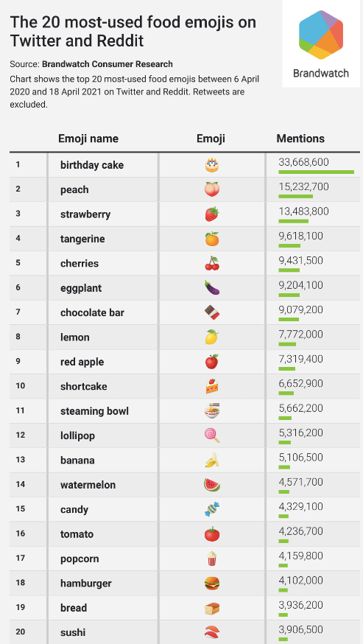This screenshot has height=644, width=363.
Task: Sort by the Mentions column header
Action: pos(300,139)
